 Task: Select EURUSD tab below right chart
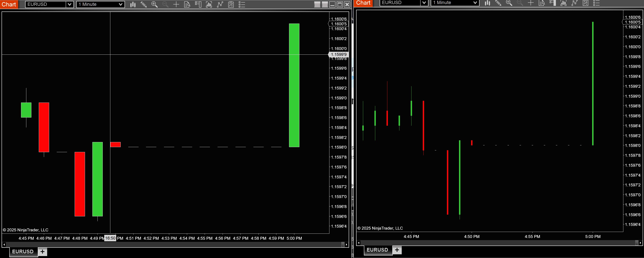377,250
